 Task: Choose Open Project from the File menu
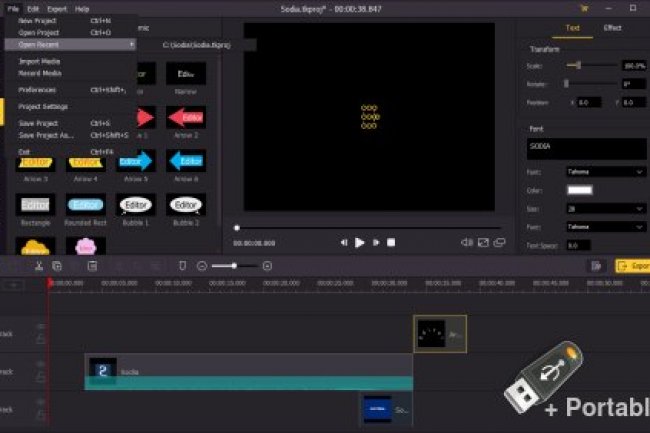[70, 32]
